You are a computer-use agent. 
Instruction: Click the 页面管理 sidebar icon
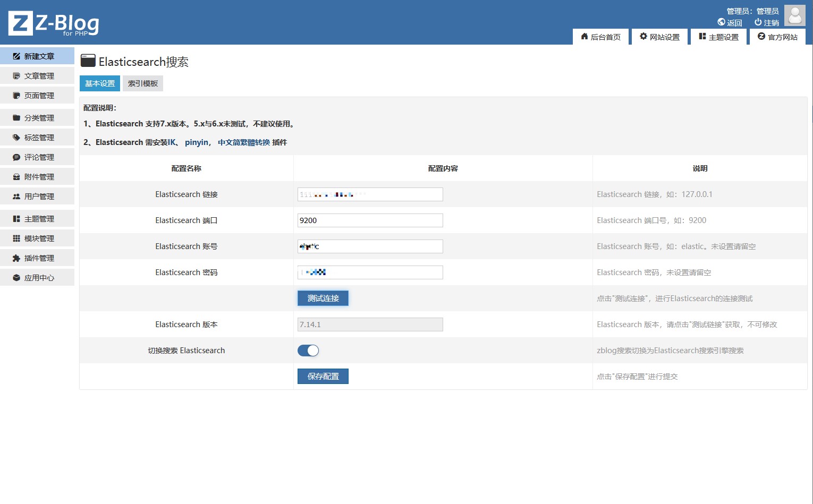(x=16, y=96)
